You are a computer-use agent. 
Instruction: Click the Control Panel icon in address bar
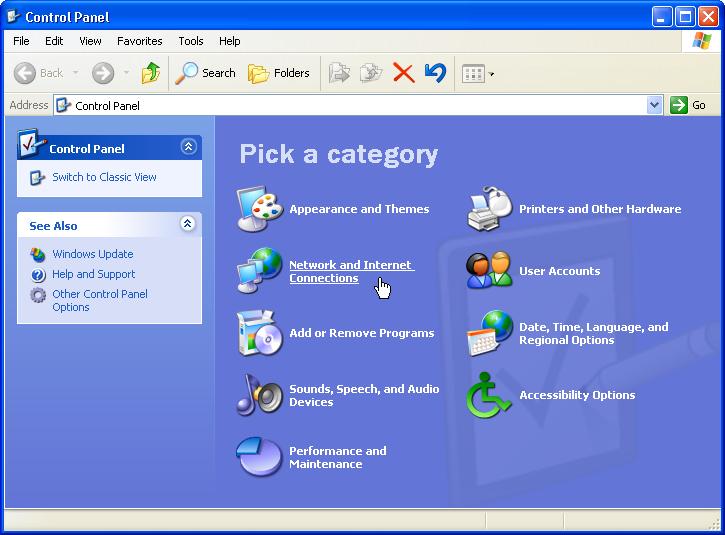[63, 105]
